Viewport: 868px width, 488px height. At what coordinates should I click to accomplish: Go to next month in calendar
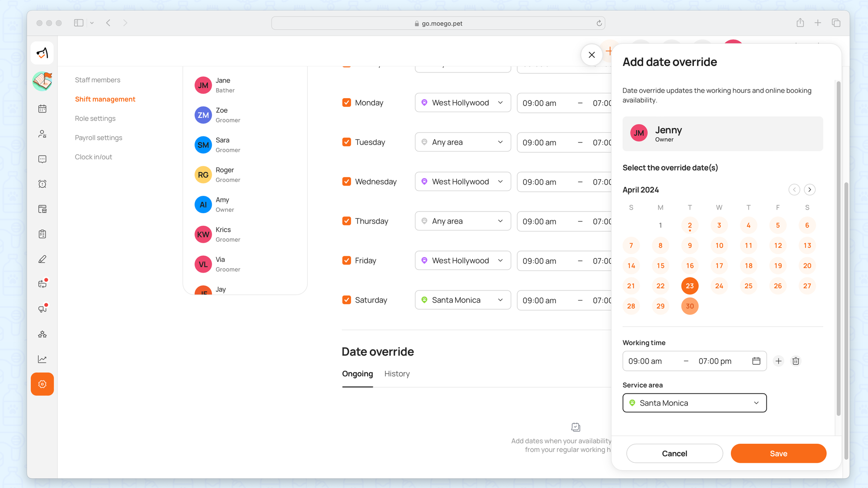[x=809, y=190]
